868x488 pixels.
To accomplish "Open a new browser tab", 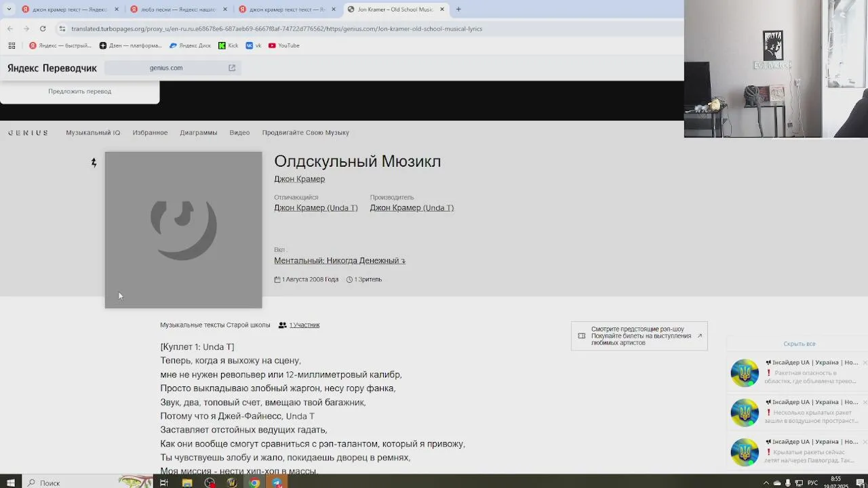I will tap(458, 9).
